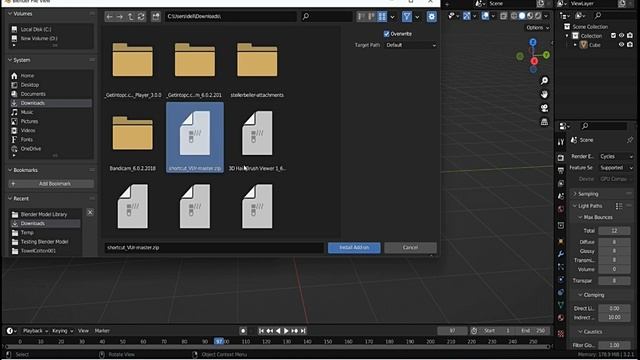Select solid viewport shading mode

(522, 16)
